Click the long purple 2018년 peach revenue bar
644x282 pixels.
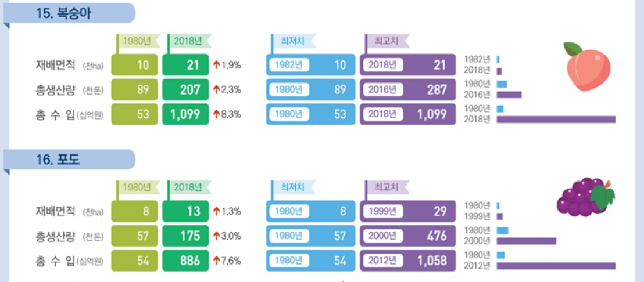pyautogui.click(x=556, y=120)
